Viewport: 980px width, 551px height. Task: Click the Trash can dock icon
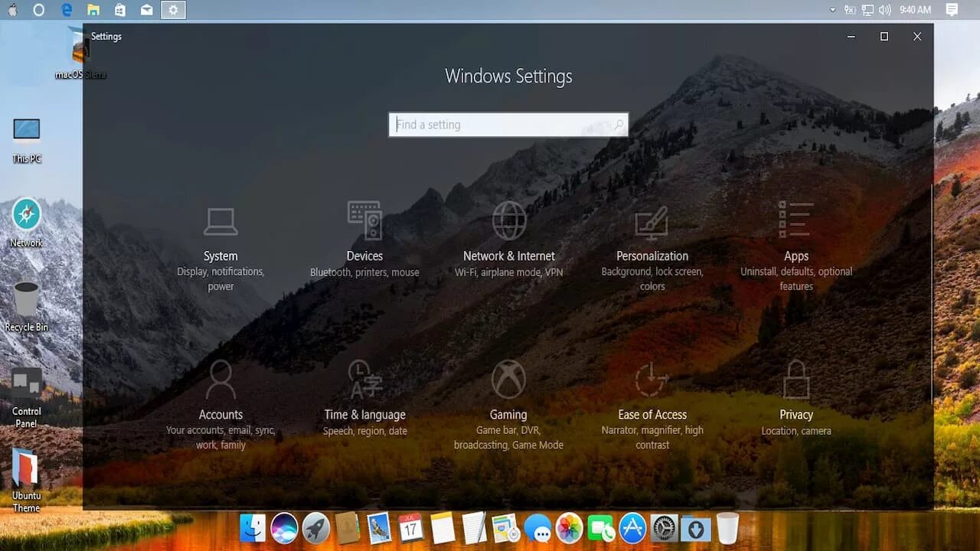(x=727, y=528)
